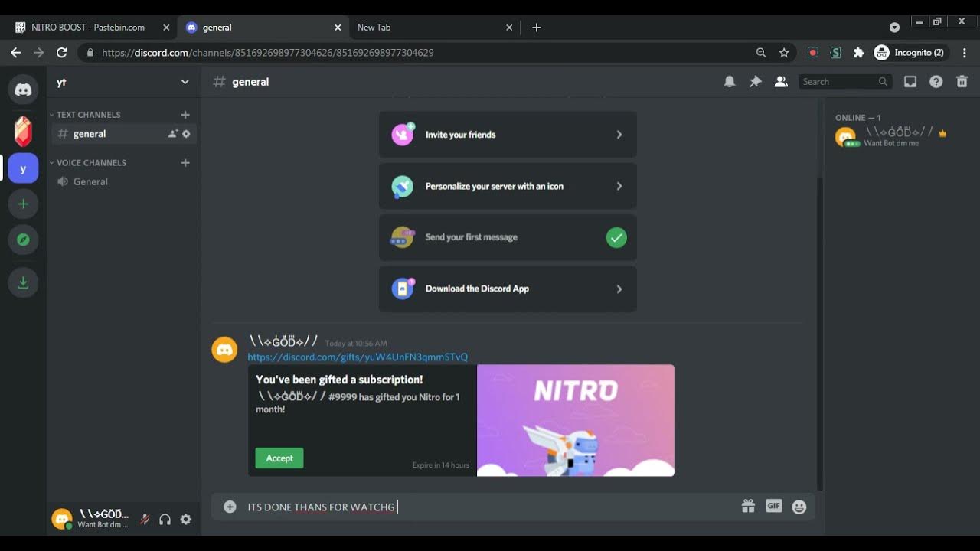The height and width of the screenshot is (551, 980).
Task: Open Discord home button
Action: 23,90
